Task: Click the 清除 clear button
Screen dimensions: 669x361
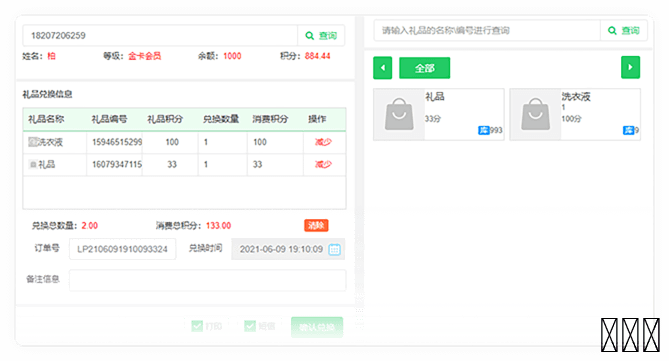Action: [x=316, y=225]
